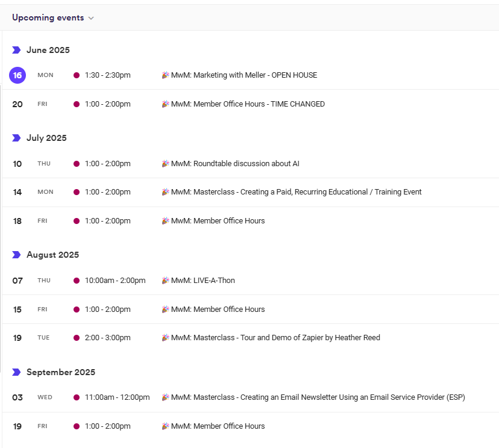Click the party icon beside Roundtable discussion
Screen dimensions: 499x448
coord(166,164)
